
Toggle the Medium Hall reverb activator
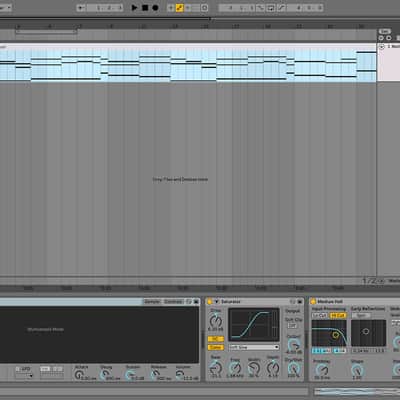pyautogui.click(x=313, y=302)
